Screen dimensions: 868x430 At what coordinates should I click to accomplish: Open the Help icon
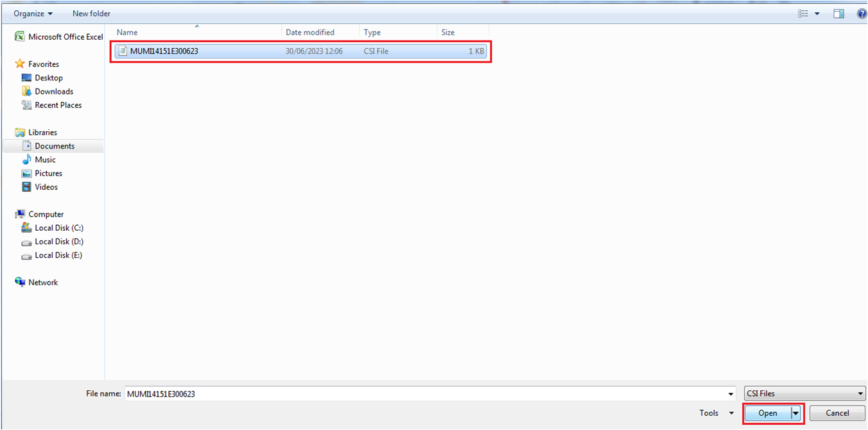pos(862,13)
